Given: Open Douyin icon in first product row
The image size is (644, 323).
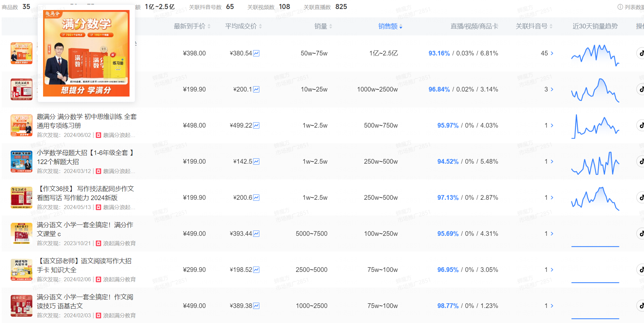Looking at the screenshot, I should 641,53.
